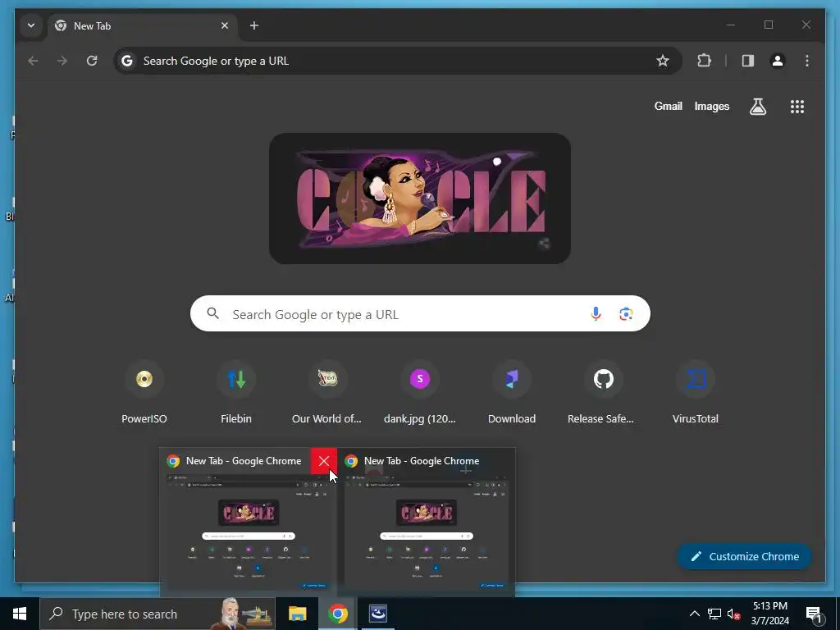Select the New Tab browser tab
This screenshot has width=840, height=630.
(143, 25)
